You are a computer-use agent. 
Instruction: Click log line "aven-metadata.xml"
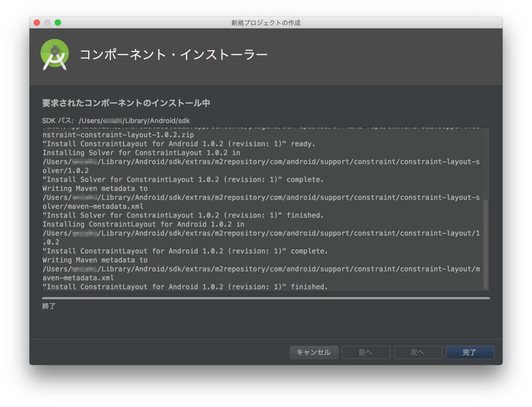(78, 278)
